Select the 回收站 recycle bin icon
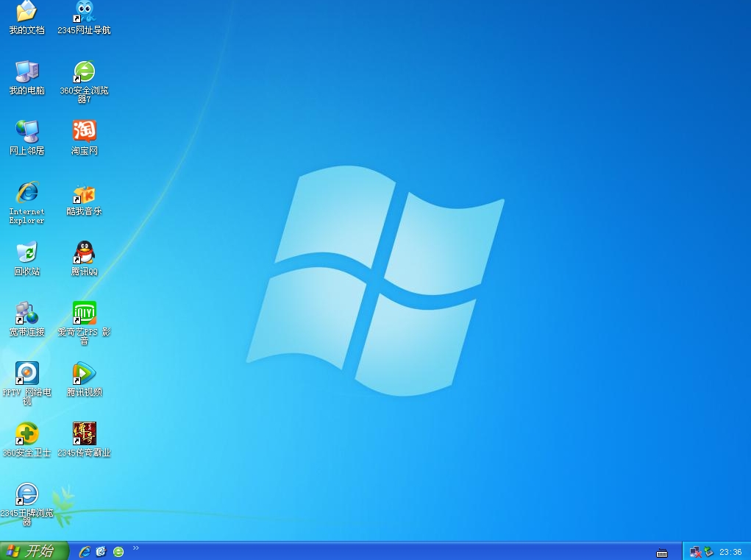Screen dimensions: 751x560 (x=26, y=259)
